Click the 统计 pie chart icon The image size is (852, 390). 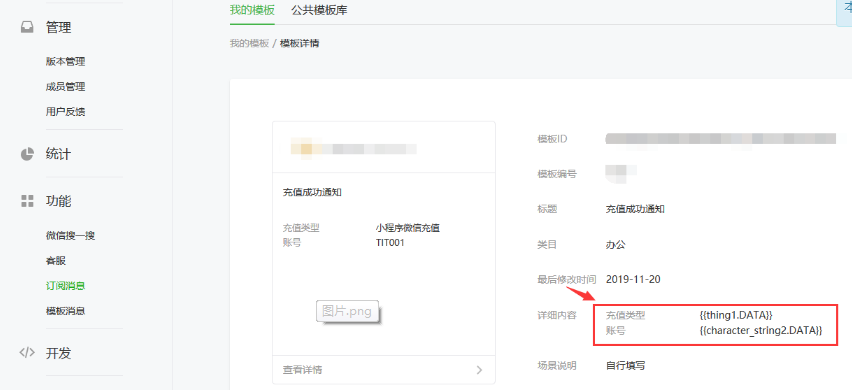pos(27,154)
